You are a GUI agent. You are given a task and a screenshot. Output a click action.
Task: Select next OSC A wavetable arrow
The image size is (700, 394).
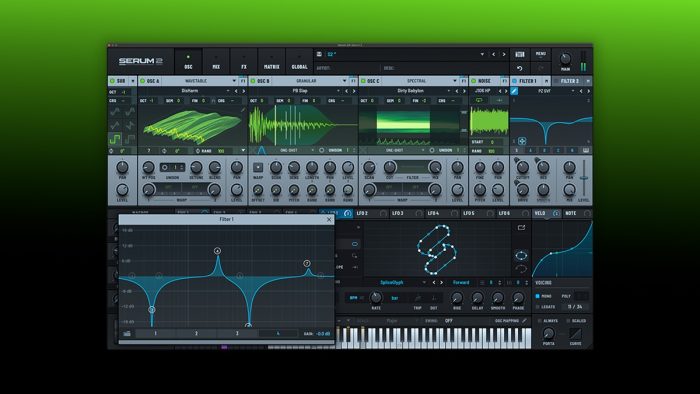pos(243,91)
